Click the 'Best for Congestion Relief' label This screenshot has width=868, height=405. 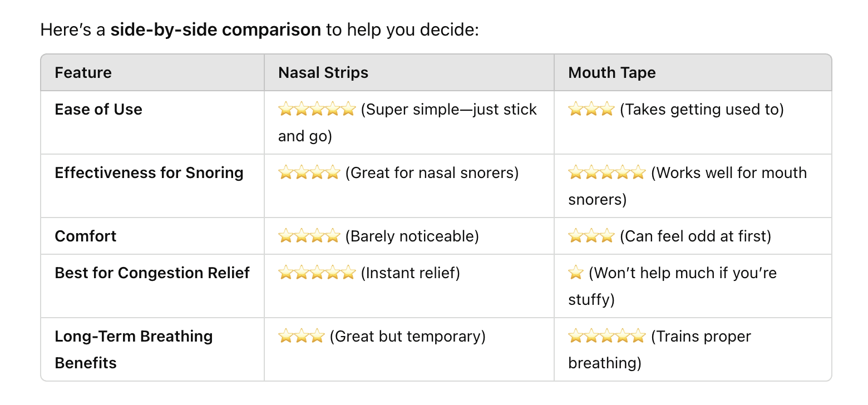152,273
